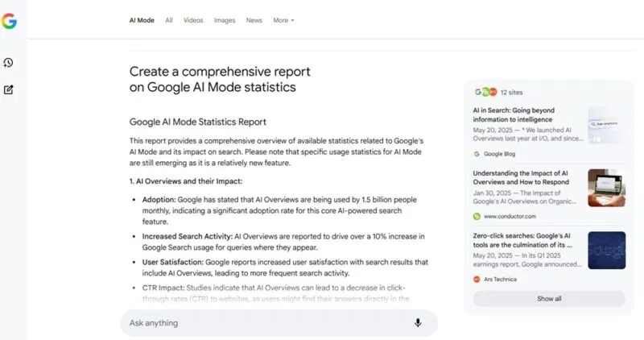
Task: Open AI Mode history icon
Action: click(9, 63)
